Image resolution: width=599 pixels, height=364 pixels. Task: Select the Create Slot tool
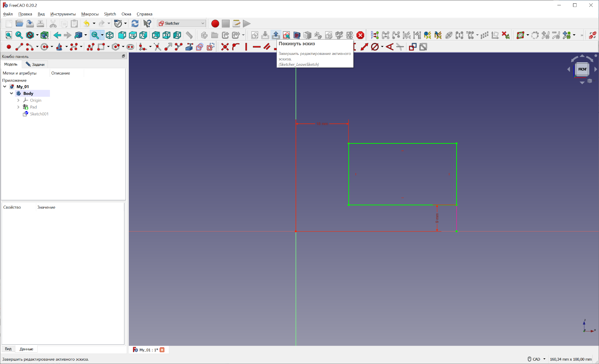[x=130, y=47]
